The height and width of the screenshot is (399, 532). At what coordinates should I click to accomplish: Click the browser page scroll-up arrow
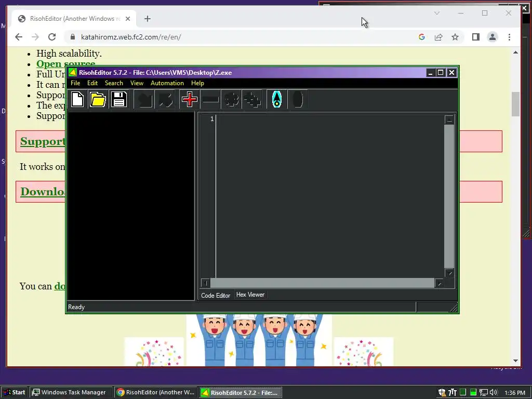click(515, 52)
